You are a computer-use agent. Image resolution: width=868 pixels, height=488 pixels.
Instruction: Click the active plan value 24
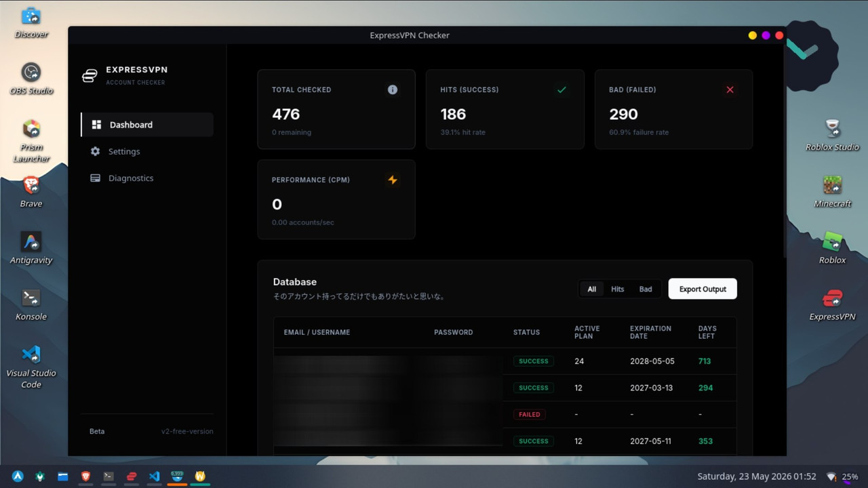point(579,361)
